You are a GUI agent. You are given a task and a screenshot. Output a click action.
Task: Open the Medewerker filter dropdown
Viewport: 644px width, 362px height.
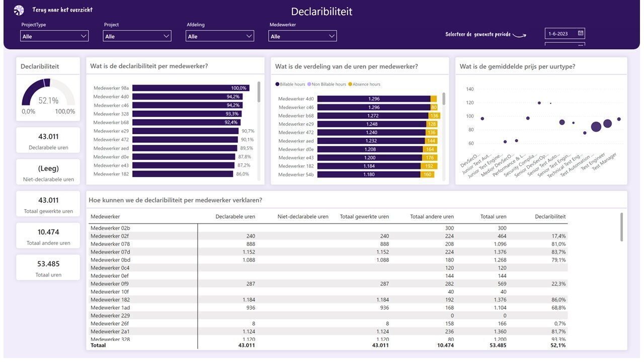point(302,36)
